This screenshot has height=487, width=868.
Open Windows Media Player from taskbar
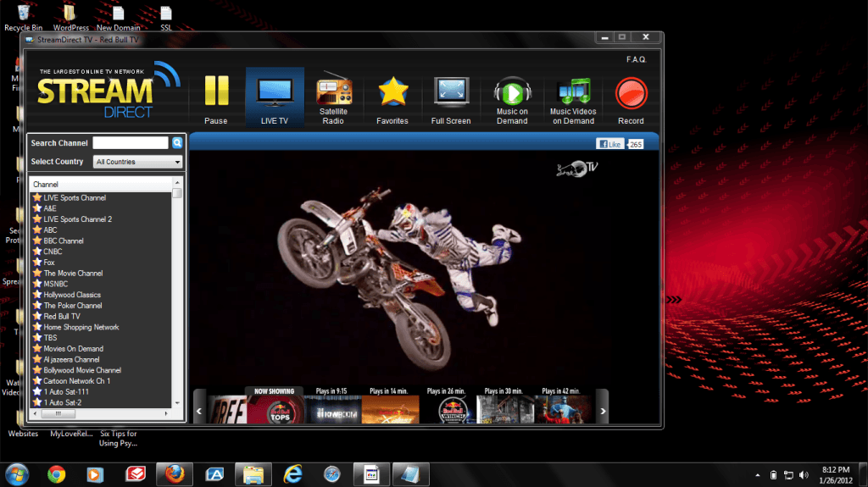pos(95,475)
